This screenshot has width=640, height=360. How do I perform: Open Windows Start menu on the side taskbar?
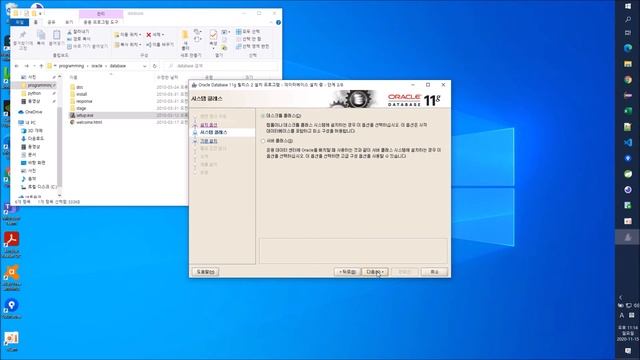tap(628, 7)
